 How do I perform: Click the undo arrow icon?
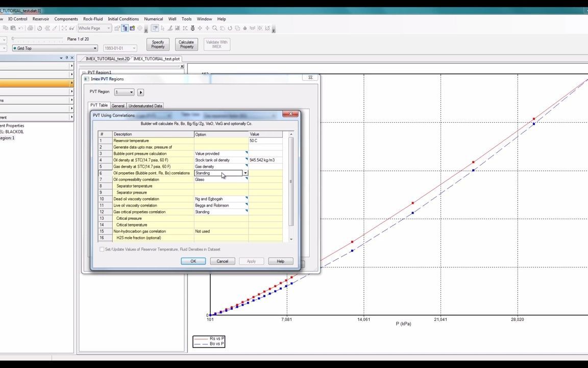tap(21, 28)
